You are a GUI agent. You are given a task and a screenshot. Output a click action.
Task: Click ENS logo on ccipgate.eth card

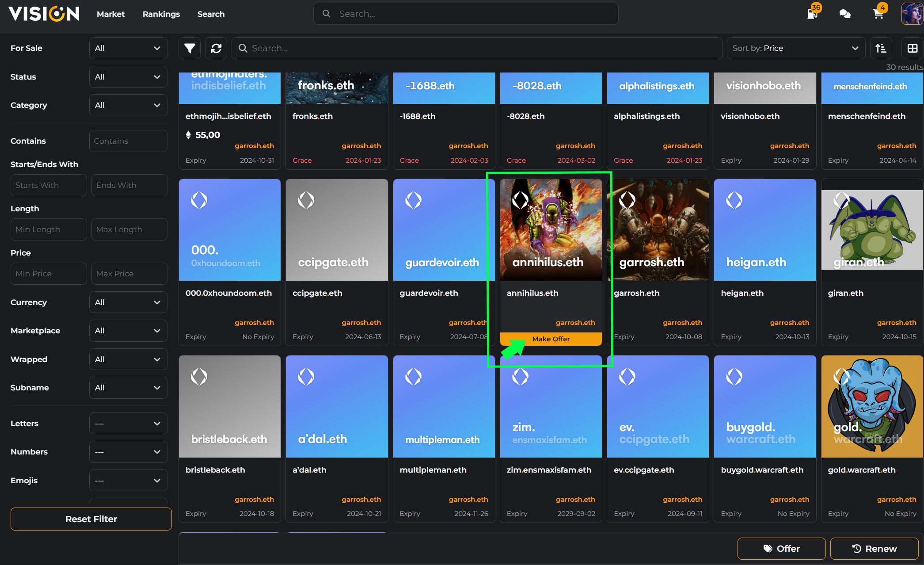coord(306,200)
